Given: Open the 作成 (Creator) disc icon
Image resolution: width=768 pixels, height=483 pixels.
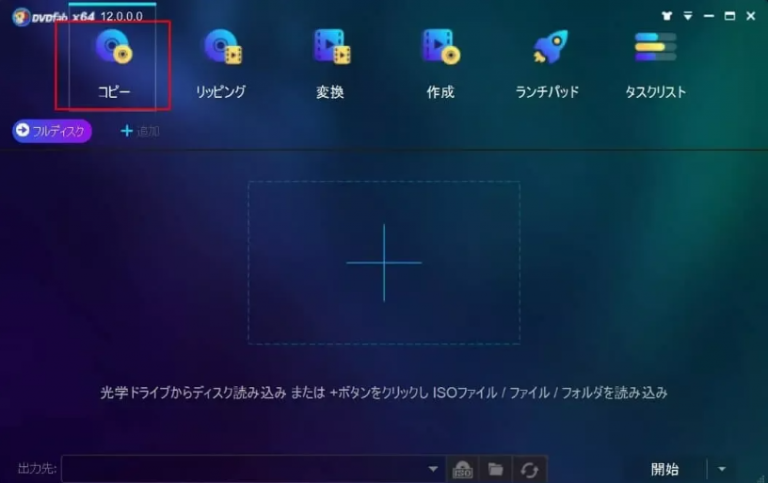Looking at the screenshot, I should point(440,47).
